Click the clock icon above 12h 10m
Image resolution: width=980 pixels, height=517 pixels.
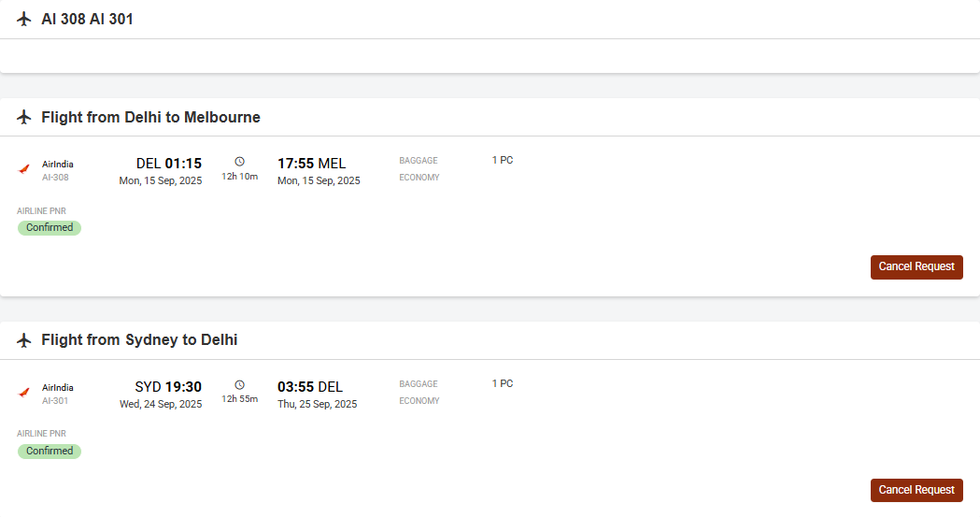click(239, 162)
